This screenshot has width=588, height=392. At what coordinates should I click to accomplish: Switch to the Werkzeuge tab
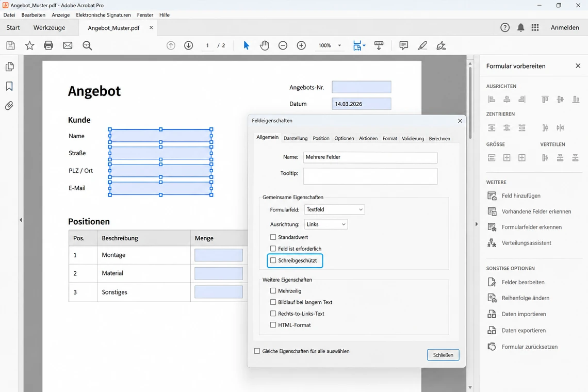[49, 28]
